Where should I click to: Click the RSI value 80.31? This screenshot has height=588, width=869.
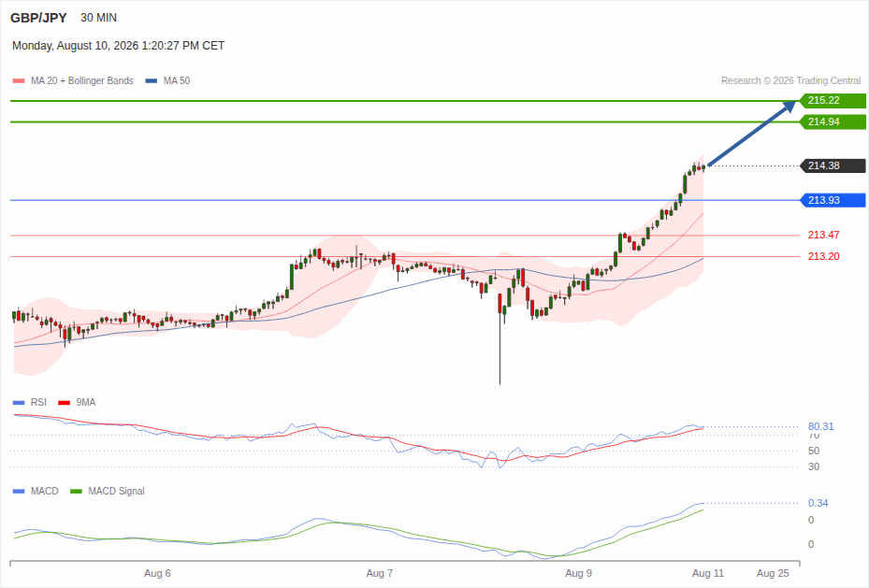[x=820, y=426]
